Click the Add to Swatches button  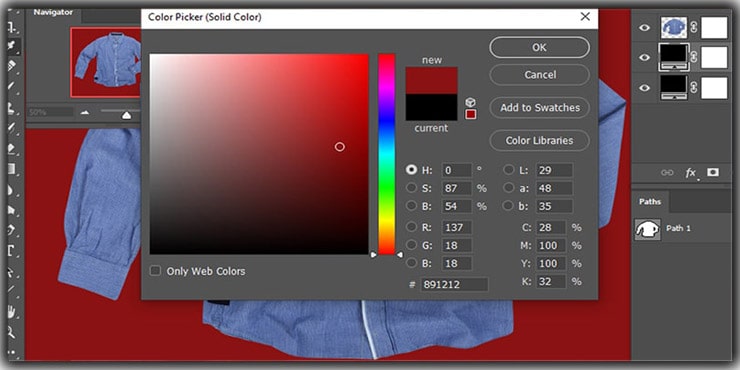click(x=539, y=108)
